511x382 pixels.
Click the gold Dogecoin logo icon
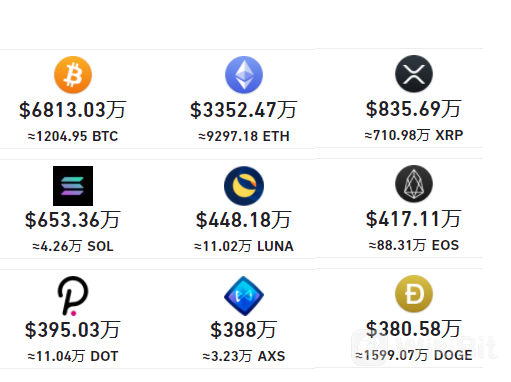(414, 294)
